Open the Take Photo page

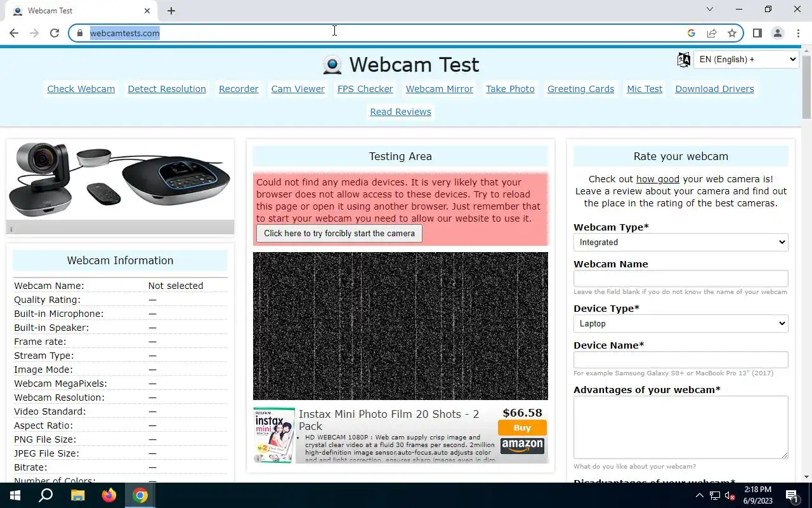tap(510, 89)
